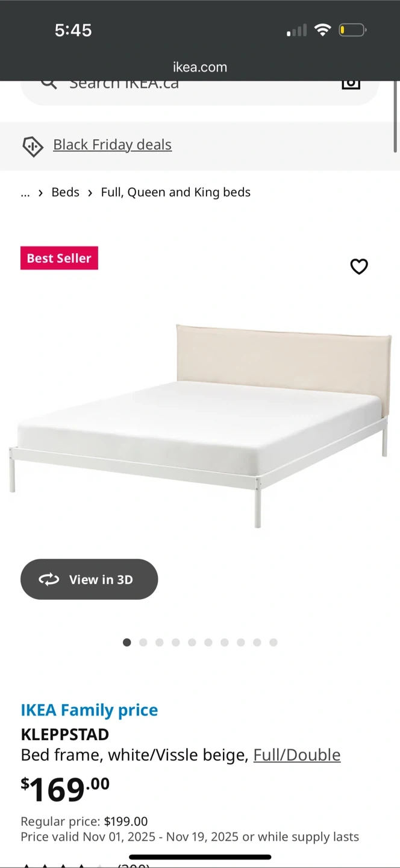Click the View in 3D button
This screenshot has height=868, width=400.
89,579
